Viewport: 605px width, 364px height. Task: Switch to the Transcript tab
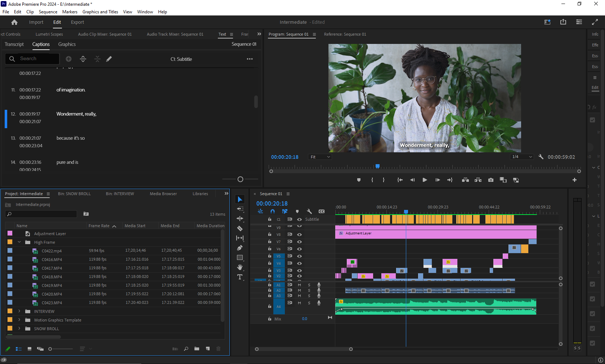pos(14,44)
